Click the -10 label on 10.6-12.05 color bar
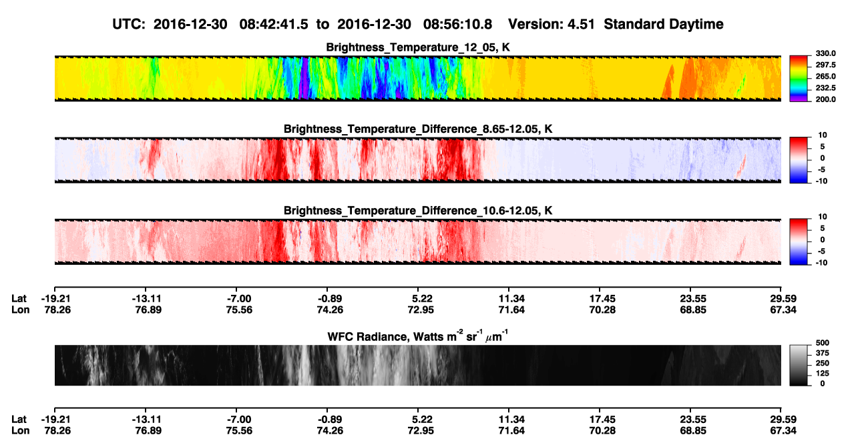868x445 pixels. [x=821, y=262]
